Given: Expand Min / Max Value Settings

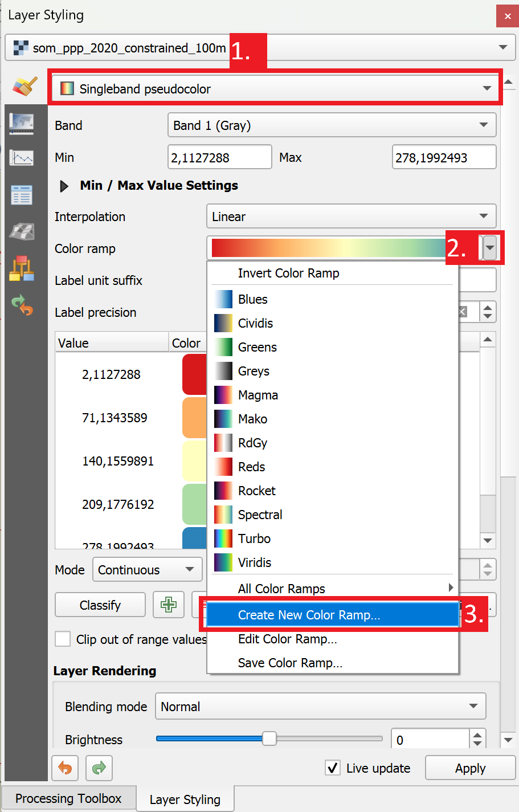Looking at the screenshot, I should [64, 186].
